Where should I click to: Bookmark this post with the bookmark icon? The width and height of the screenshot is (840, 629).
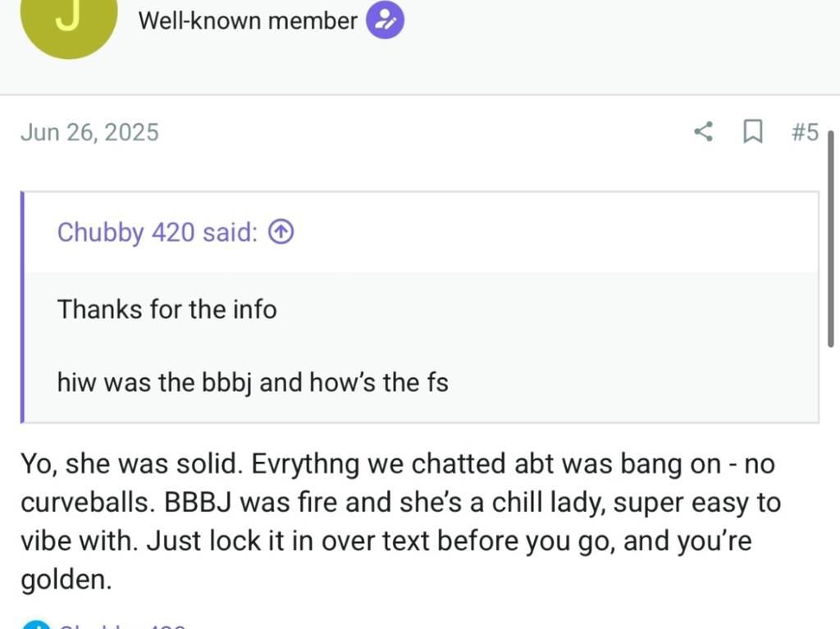(751, 131)
